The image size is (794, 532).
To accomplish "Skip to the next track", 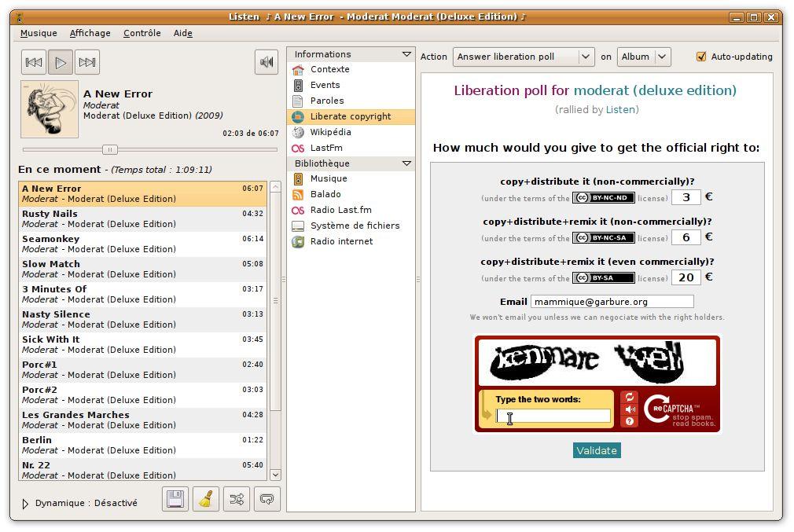I will click(x=87, y=62).
